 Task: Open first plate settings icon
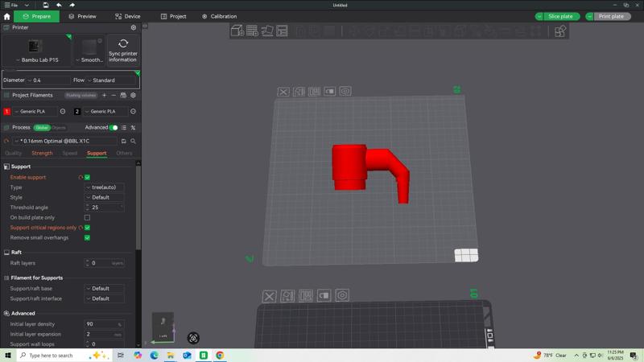345,91
